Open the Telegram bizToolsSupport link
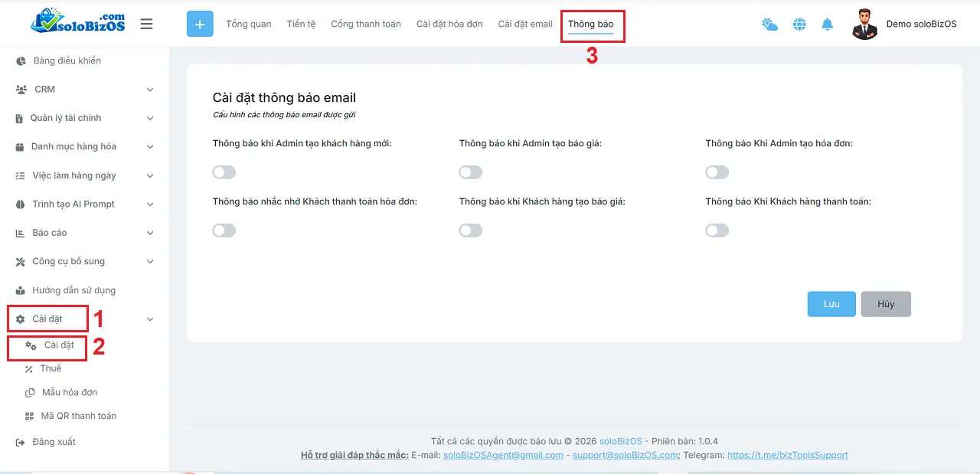980x474 pixels. (788, 455)
